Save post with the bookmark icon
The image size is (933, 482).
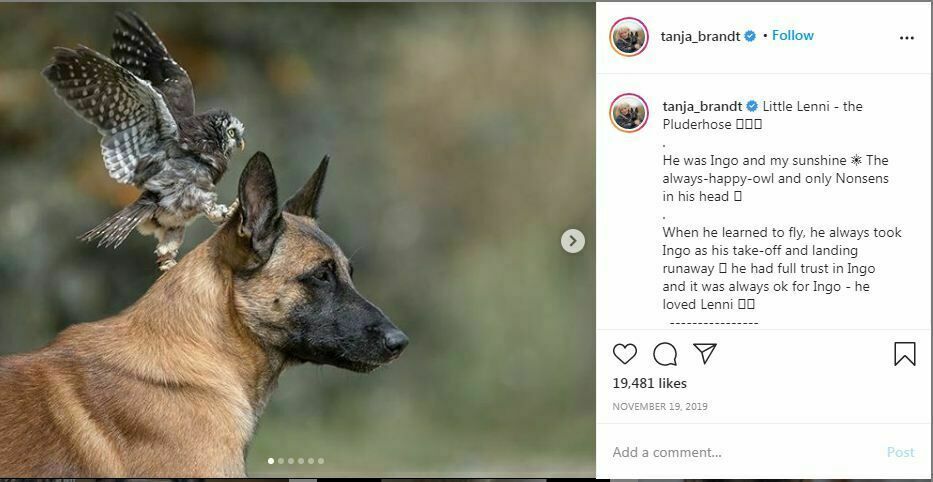[x=904, y=354]
